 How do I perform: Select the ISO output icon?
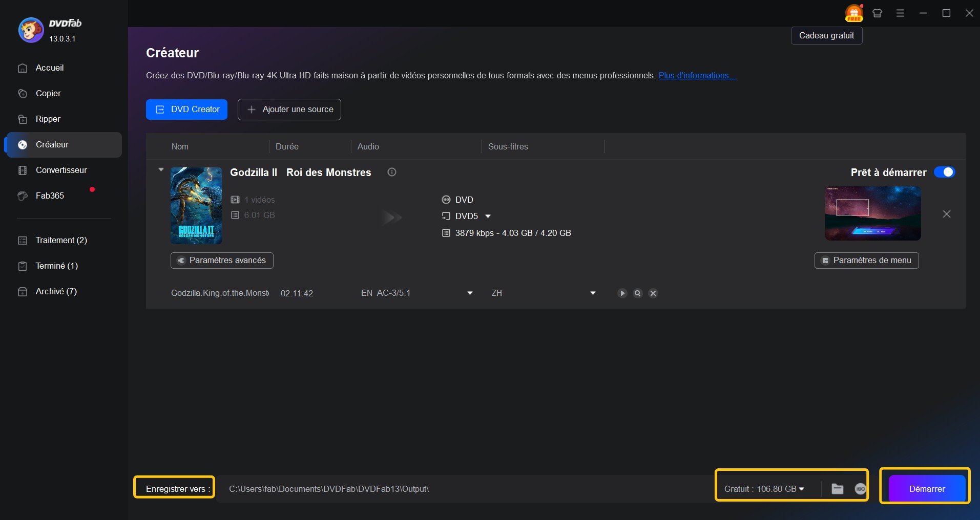[860, 489]
